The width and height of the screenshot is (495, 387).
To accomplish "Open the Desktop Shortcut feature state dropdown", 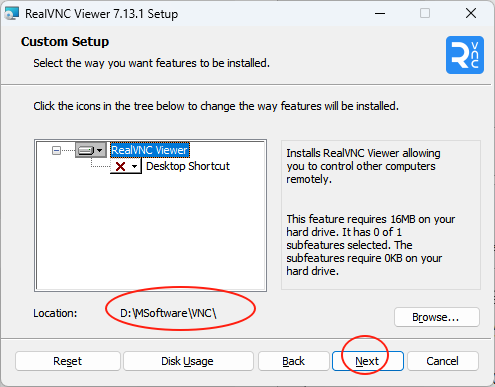I will [126, 166].
